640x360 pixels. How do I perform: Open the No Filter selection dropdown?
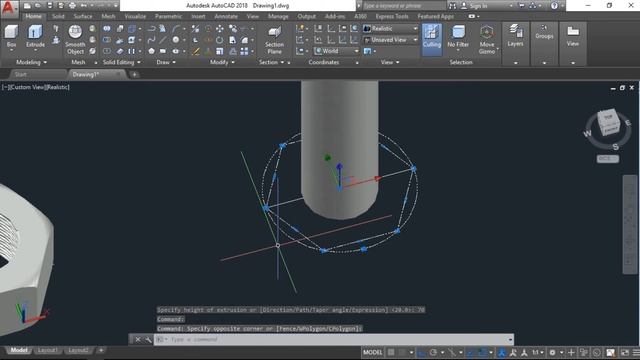(458, 37)
